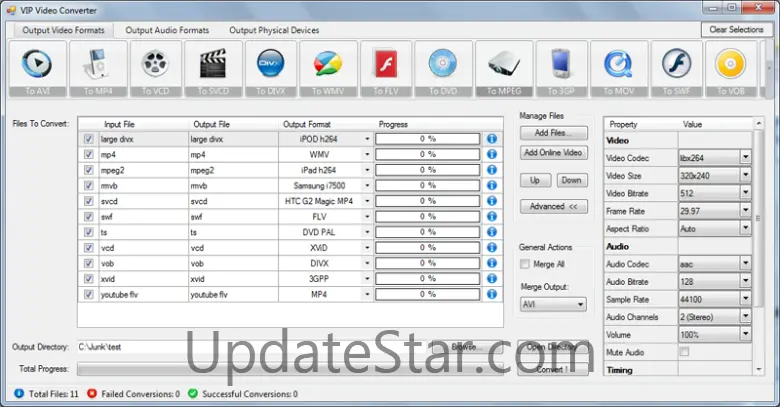Open the Video Size 320x240 dropdown
The image size is (780, 407).
(x=745, y=175)
